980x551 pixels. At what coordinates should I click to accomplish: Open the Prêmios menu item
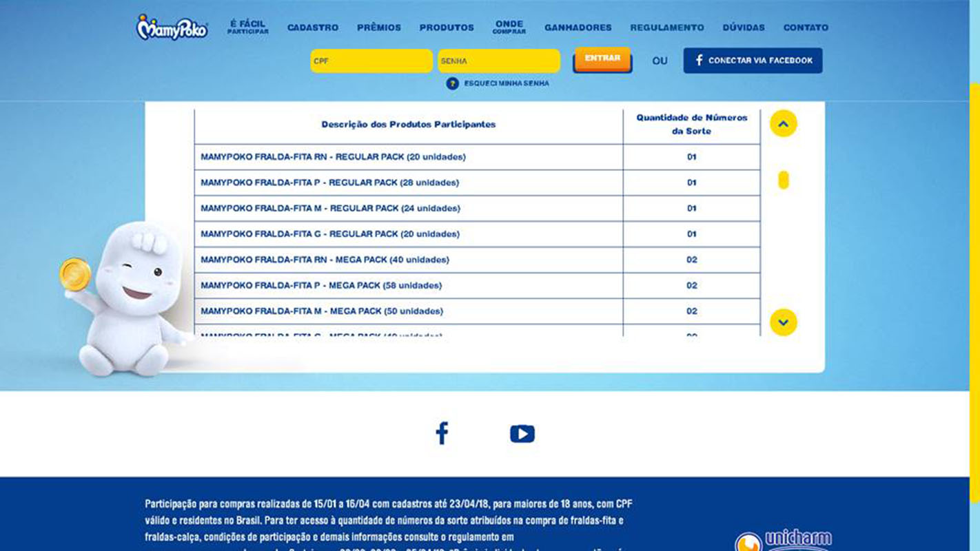tap(379, 28)
